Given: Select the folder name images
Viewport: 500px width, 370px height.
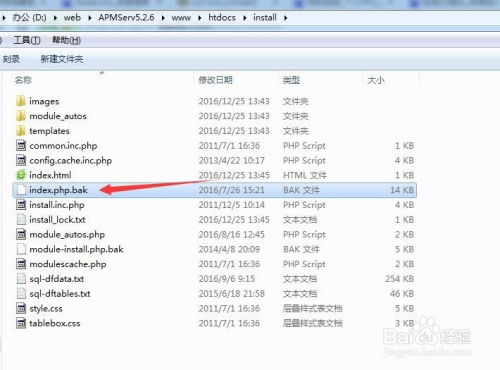Looking at the screenshot, I should (44, 101).
